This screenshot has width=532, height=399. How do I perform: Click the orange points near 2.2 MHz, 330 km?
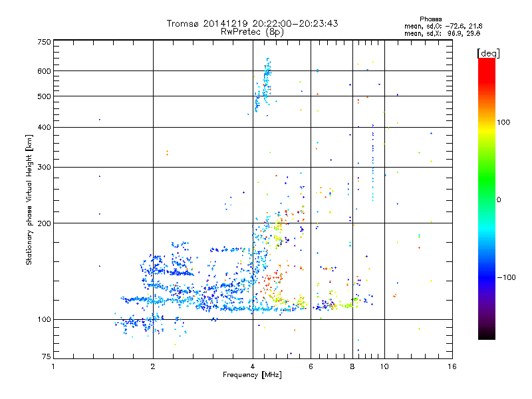tap(167, 153)
